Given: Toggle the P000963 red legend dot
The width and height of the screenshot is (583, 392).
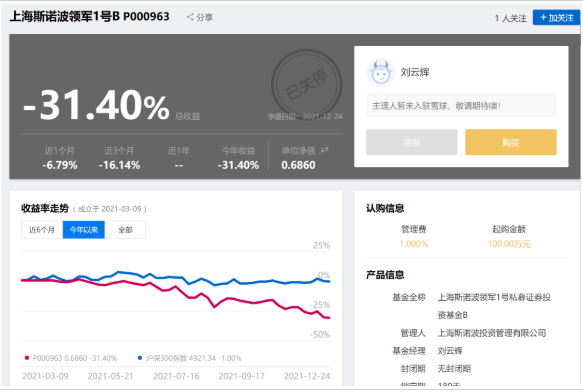Looking at the screenshot, I should tap(26, 358).
